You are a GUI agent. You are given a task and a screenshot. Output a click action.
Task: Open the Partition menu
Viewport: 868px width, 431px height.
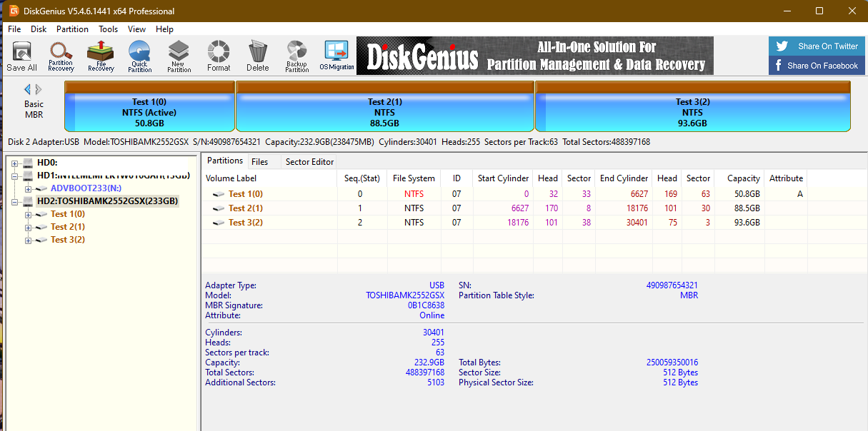72,29
